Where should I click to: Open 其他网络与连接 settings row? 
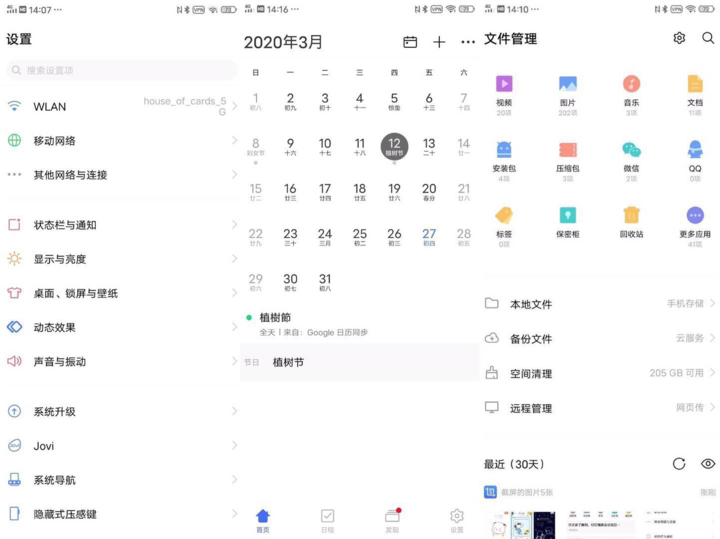pyautogui.click(x=120, y=174)
